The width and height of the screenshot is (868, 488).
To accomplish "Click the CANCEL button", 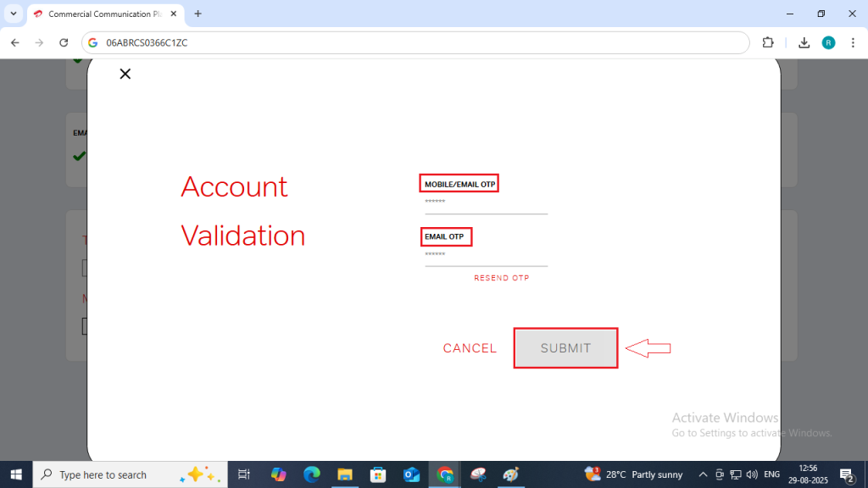I will [x=470, y=348].
